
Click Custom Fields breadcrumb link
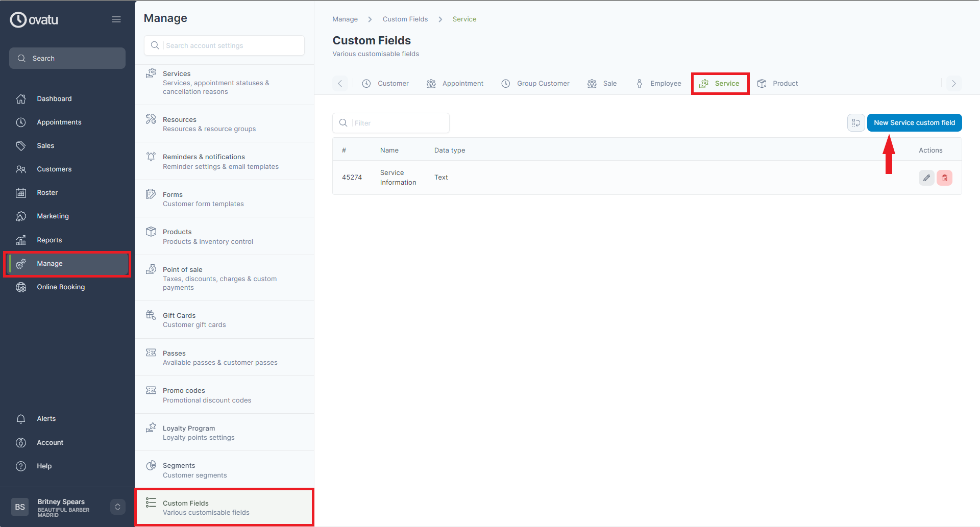tap(405, 19)
